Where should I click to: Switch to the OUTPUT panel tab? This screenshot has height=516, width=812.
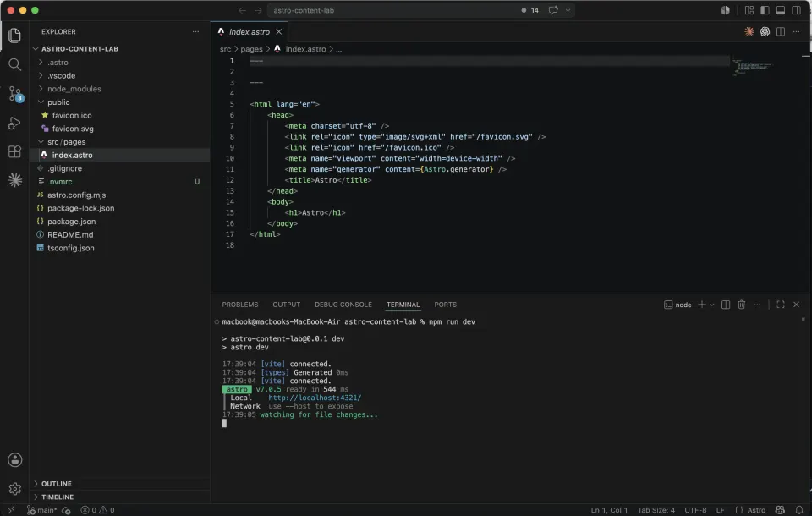point(287,305)
